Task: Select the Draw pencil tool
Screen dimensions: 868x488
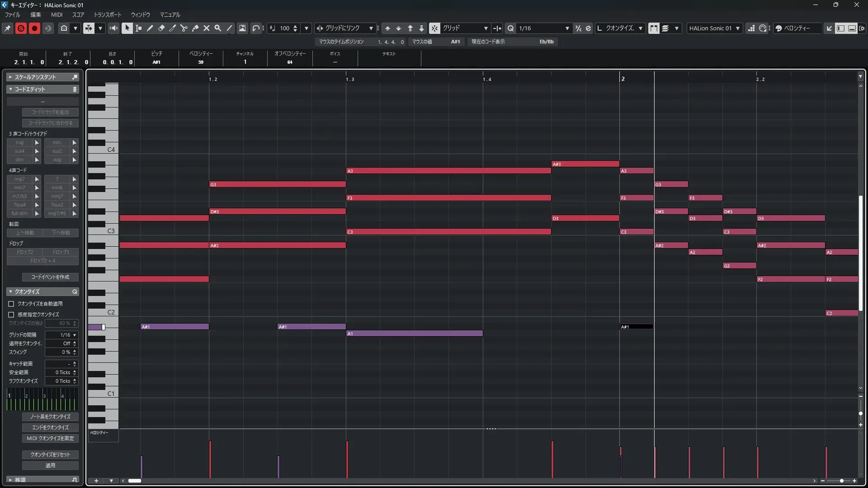Action: [150, 28]
